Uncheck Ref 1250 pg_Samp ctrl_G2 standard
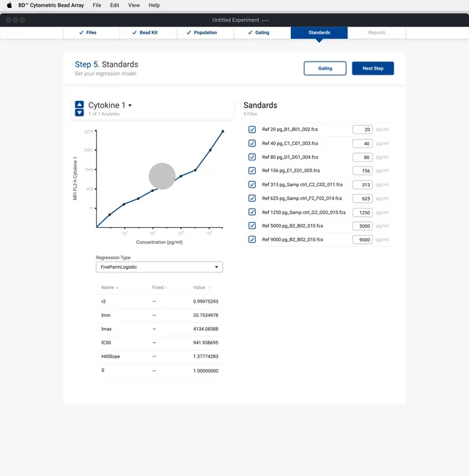469x476 pixels. tap(252, 212)
